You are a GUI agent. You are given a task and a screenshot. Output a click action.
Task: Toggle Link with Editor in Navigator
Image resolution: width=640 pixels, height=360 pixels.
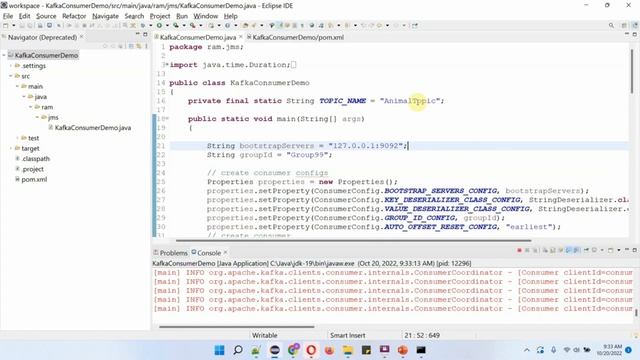point(139,46)
